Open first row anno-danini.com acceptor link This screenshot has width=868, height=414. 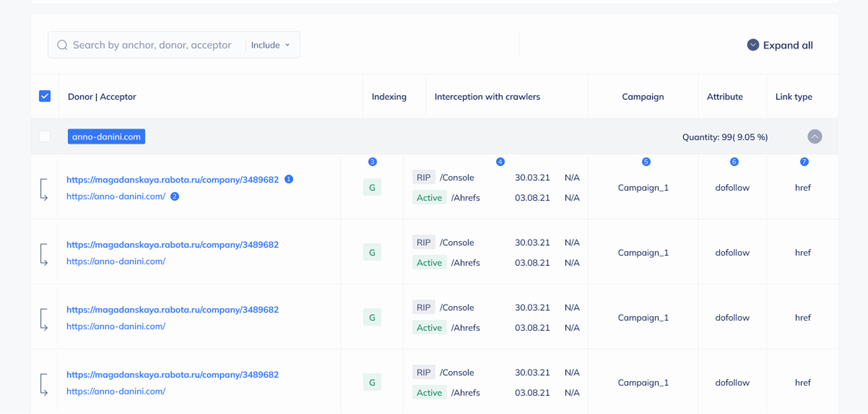point(116,196)
